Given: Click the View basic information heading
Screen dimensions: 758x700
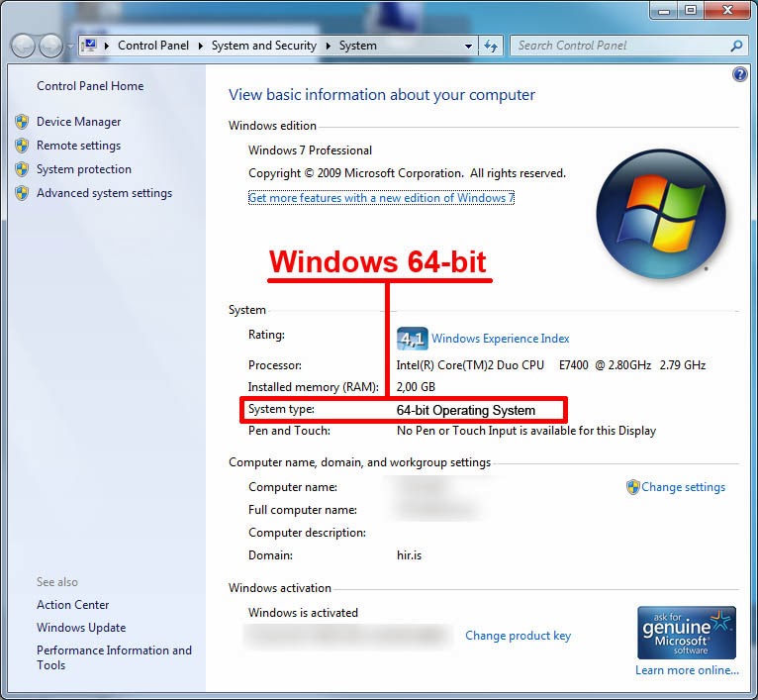Looking at the screenshot, I should (381, 95).
